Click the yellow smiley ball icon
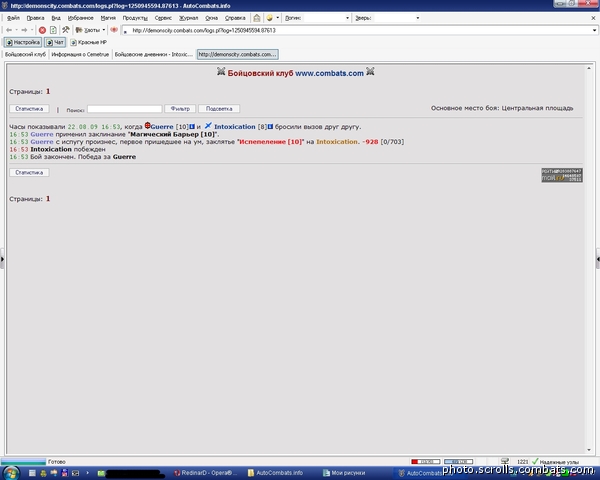Screen dimensions: 600x480 (269, 18)
